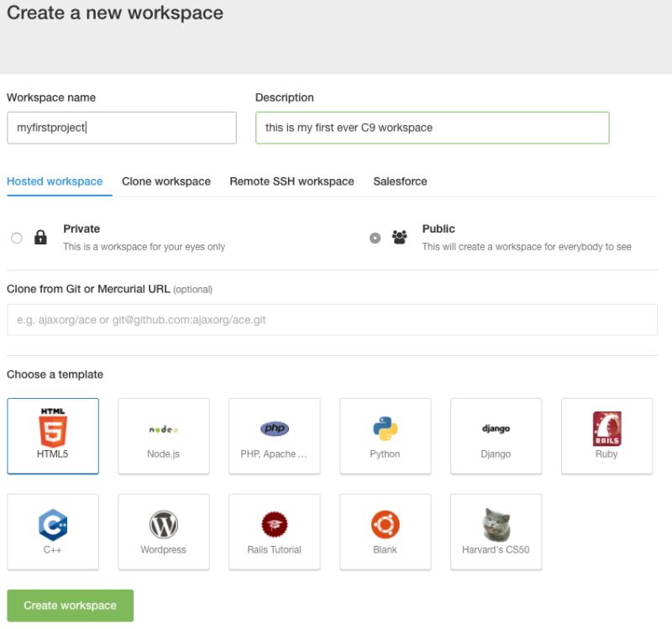
Task: Select the HTML5 template icon
Action: coord(53,427)
